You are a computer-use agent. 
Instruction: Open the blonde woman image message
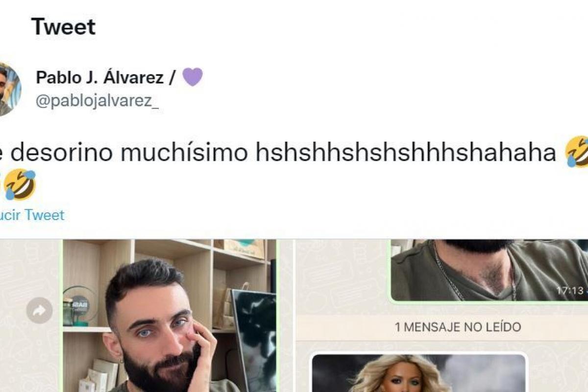click(x=419, y=373)
